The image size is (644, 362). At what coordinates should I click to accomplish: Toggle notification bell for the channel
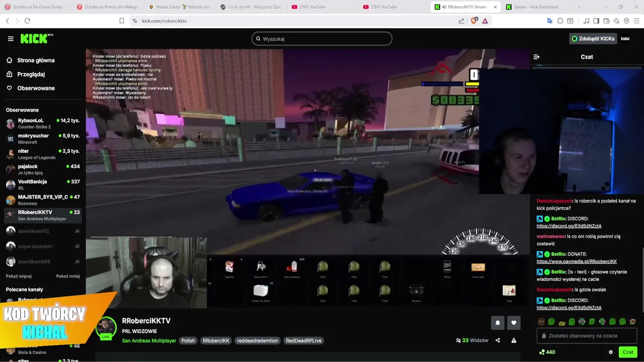498,323
